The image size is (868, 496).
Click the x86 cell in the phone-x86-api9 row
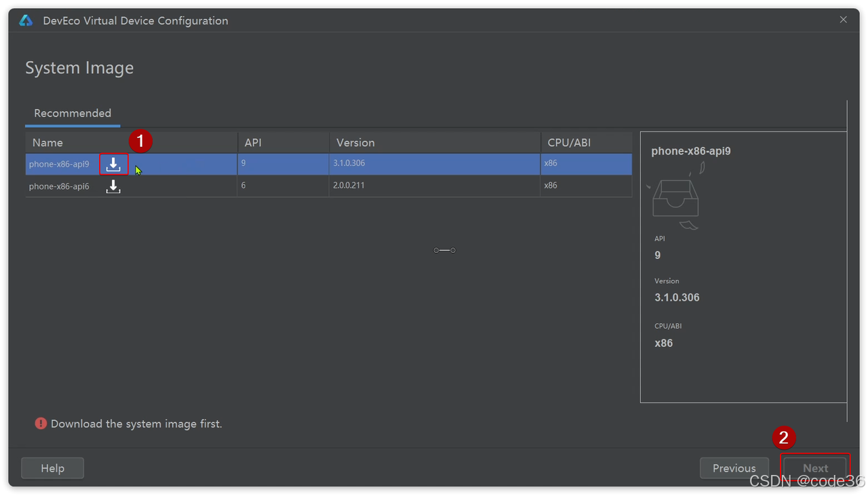pos(551,163)
